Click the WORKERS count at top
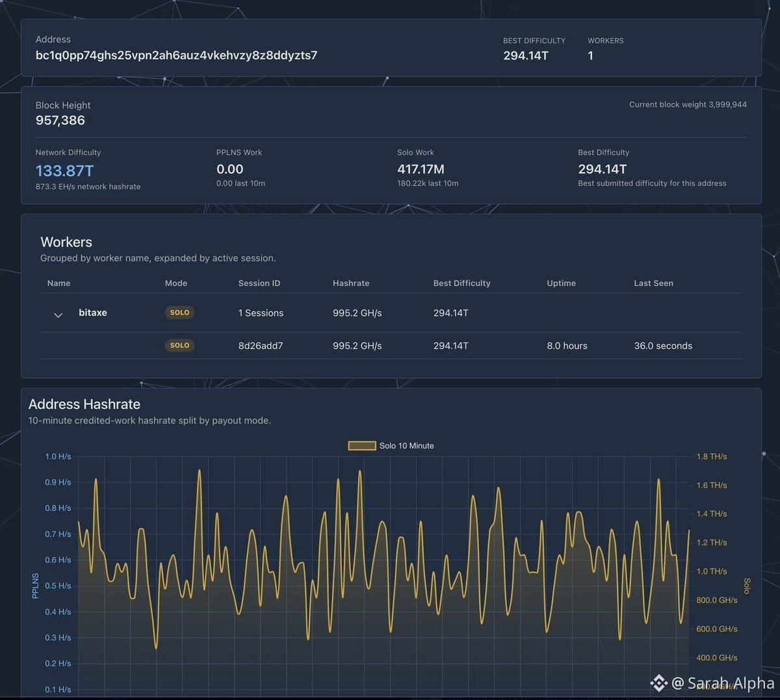Image resolution: width=780 pixels, height=700 pixels. pyautogui.click(x=590, y=56)
